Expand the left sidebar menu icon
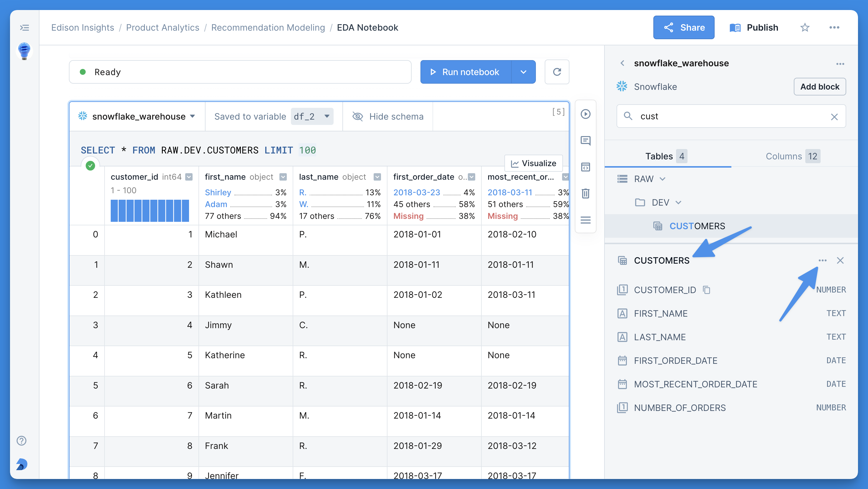Image resolution: width=868 pixels, height=489 pixels. click(24, 28)
